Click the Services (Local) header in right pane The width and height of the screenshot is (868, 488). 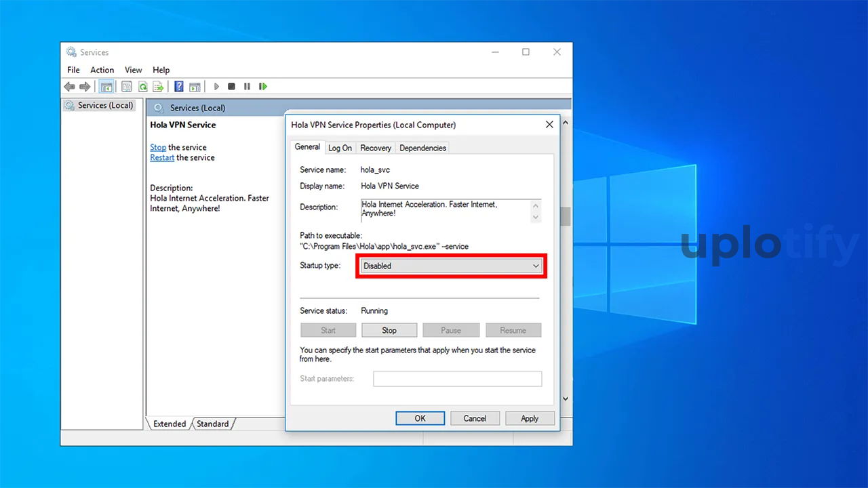click(198, 108)
